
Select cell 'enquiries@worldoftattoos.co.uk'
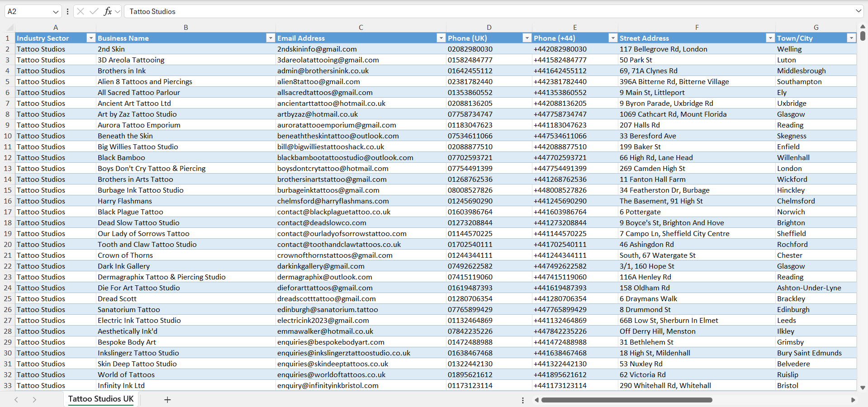tap(361, 374)
